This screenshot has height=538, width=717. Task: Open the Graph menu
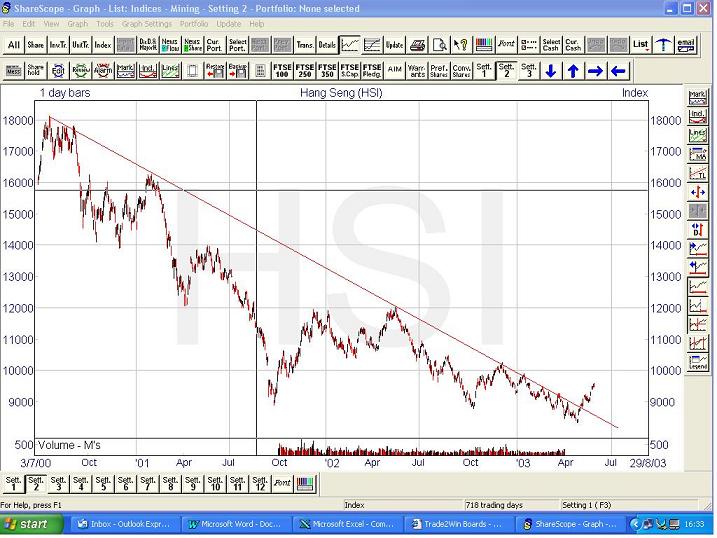[77, 24]
